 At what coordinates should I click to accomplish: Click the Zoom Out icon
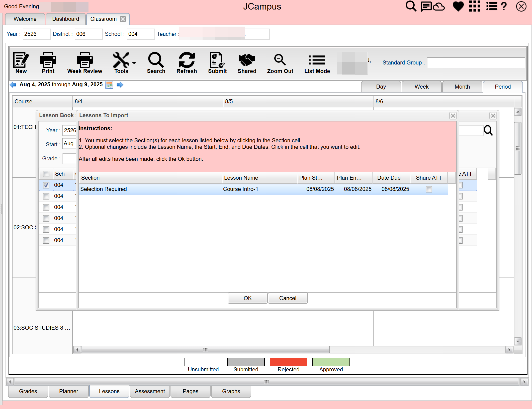coord(280,60)
